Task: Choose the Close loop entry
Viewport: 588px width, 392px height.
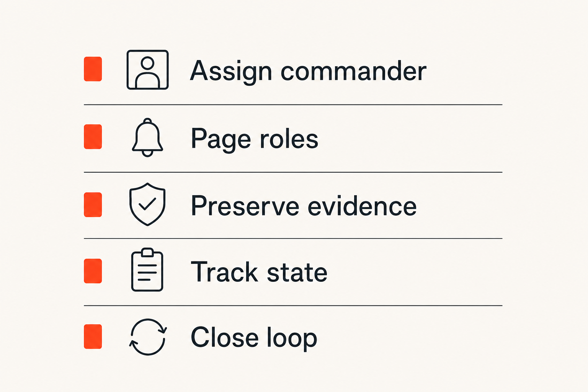Action: click(254, 338)
